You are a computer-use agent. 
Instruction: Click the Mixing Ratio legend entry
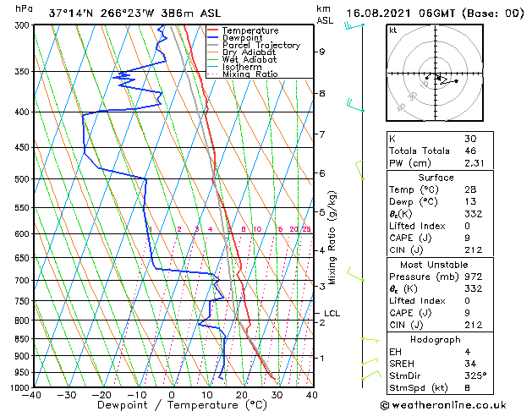coord(243,74)
